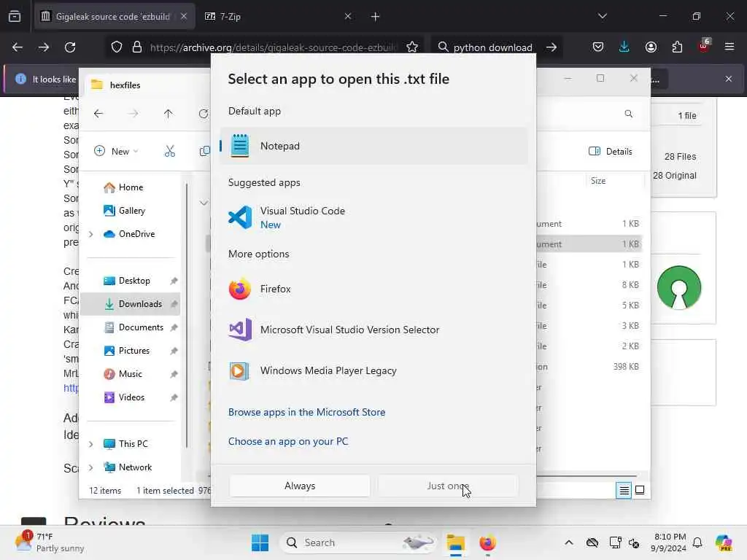Screen dimensions: 747x560
Task: Click the Cut scissors icon in Explorer
Action: pos(169,151)
